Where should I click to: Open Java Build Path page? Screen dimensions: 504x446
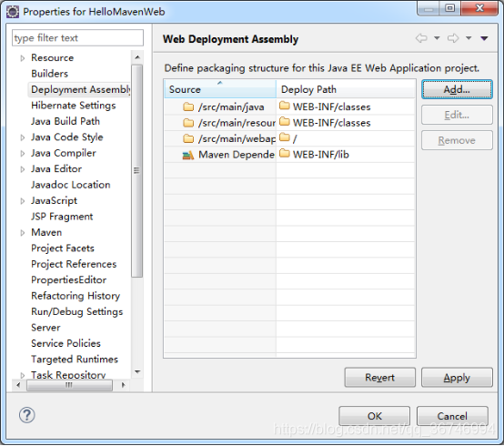[66, 121]
